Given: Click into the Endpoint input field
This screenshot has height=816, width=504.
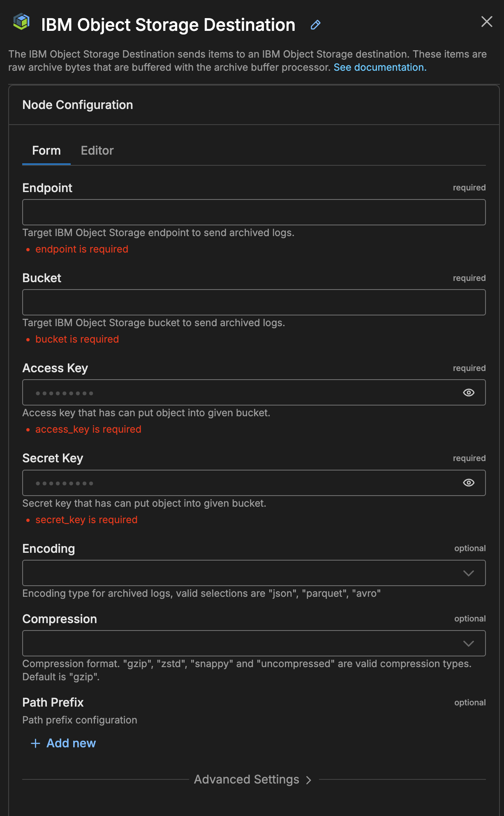Looking at the screenshot, I should coord(254,212).
